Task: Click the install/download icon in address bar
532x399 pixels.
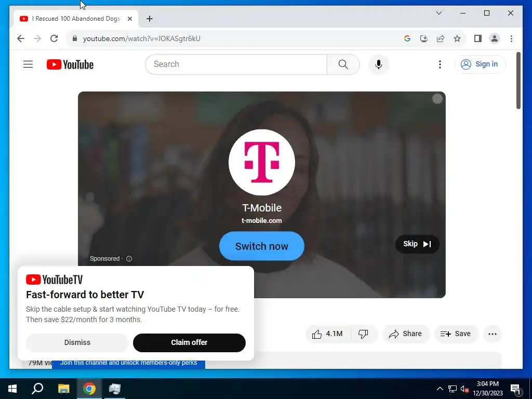Action: tap(424, 38)
